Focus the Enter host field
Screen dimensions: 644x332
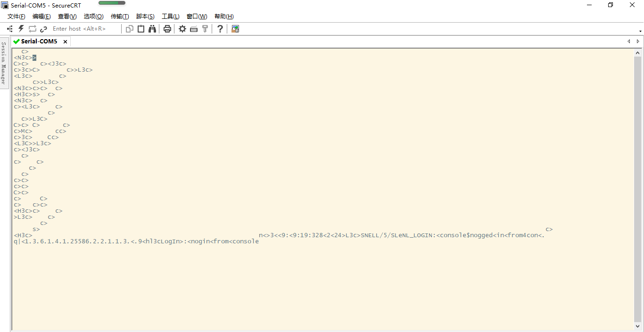coord(85,29)
